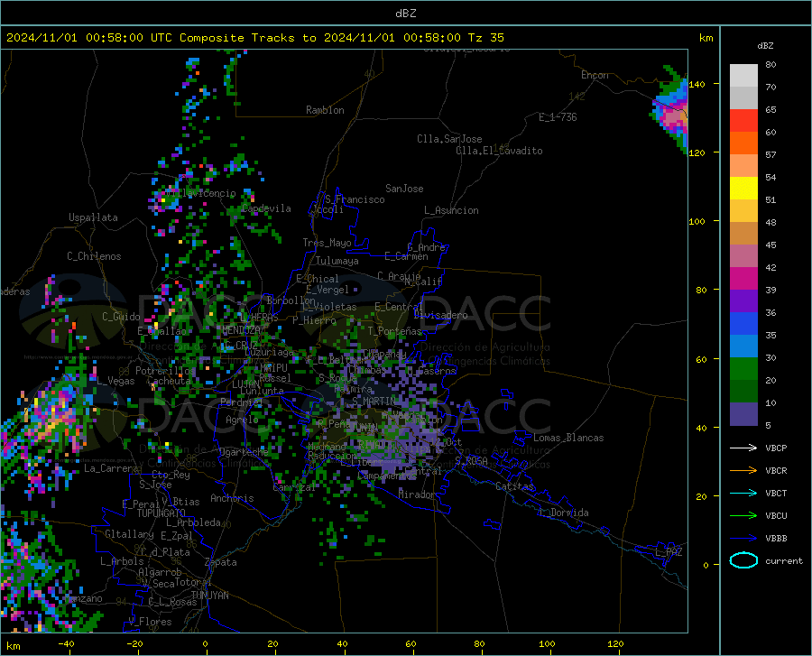Select the yellow 51-54 dBZ color swatch
The height and width of the screenshot is (656, 812).
click(x=743, y=189)
